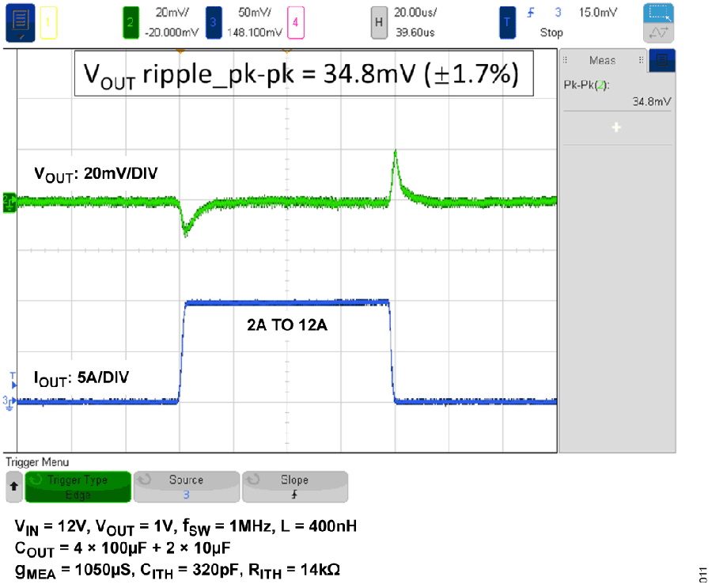Click the Pk-Pk(2) measurement entry
Screen dimensions: 712x588
pyautogui.click(x=615, y=93)
